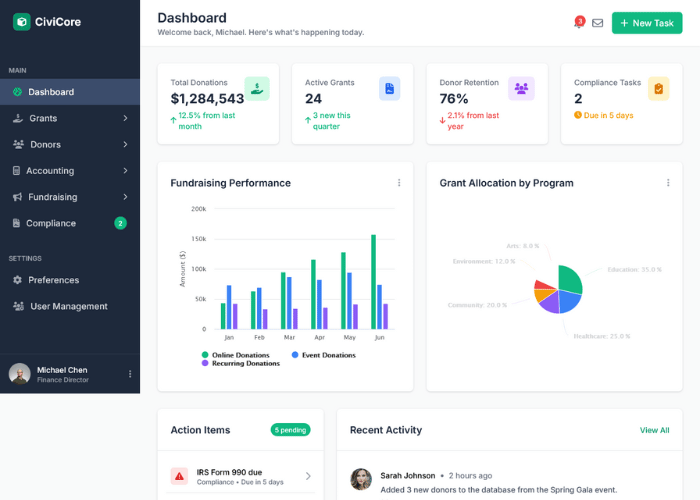Screen dimensions: 700x500
Task: Click the Compliance Tasks clipboard icon
Action: [x=658, y=88]
